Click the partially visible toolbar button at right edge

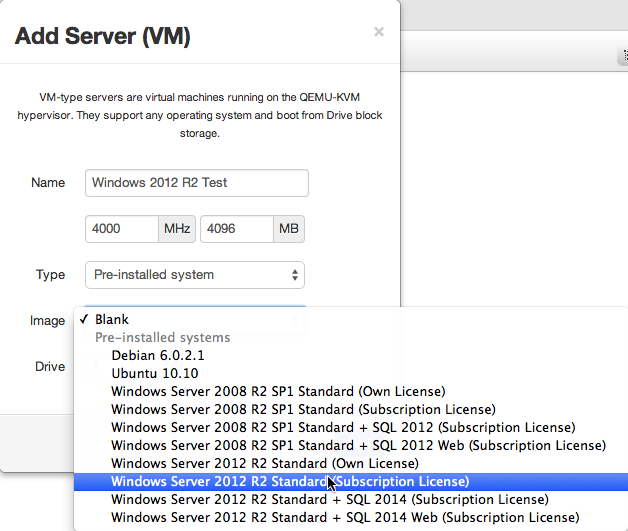click(x=622, y=59)
